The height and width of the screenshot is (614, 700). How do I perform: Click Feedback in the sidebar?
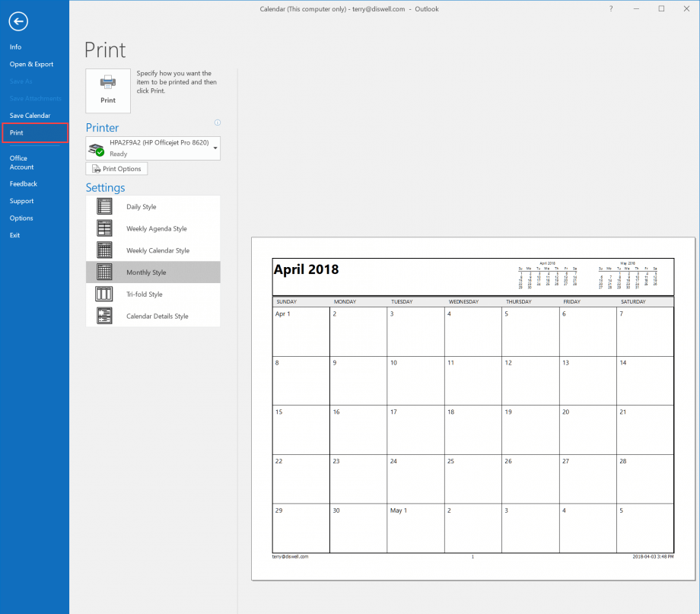point(23,183)
